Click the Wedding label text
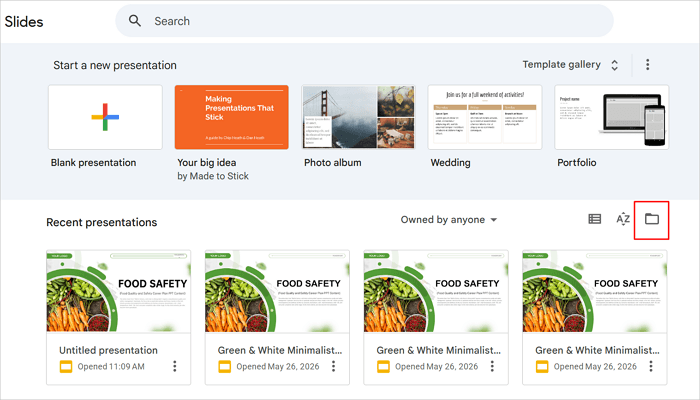The width and height of the screenshot is (700, 400). (x=450, y=162)
